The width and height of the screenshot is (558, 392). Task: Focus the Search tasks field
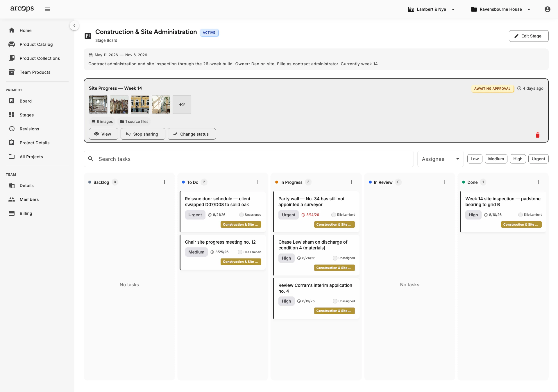(x=248, y=159)
